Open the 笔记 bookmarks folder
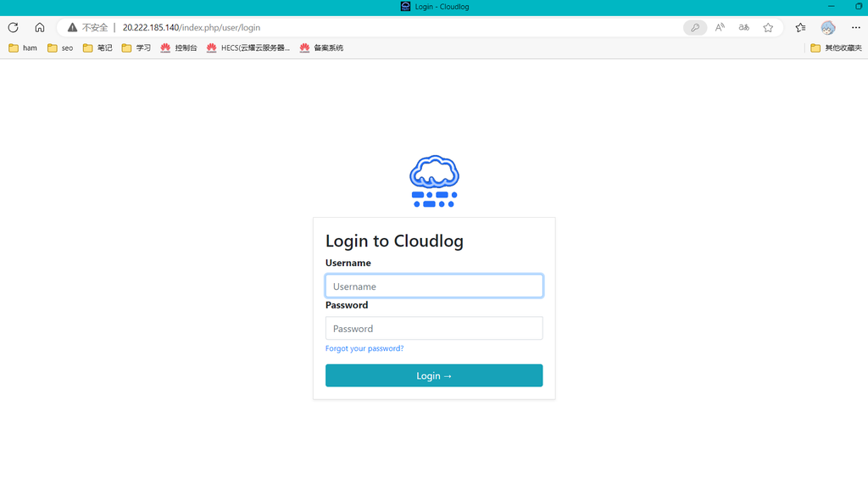The image size is (868, 494). 97,48
